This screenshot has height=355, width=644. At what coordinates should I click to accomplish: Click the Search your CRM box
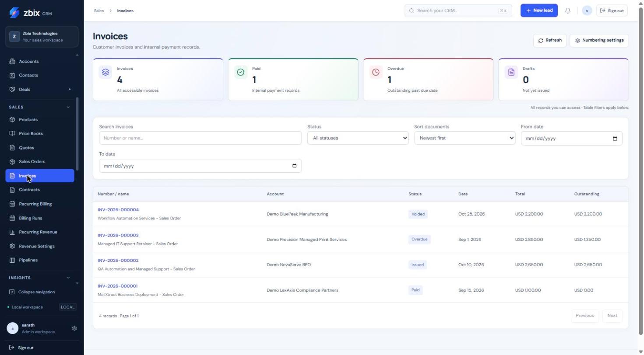pos(458,10)
